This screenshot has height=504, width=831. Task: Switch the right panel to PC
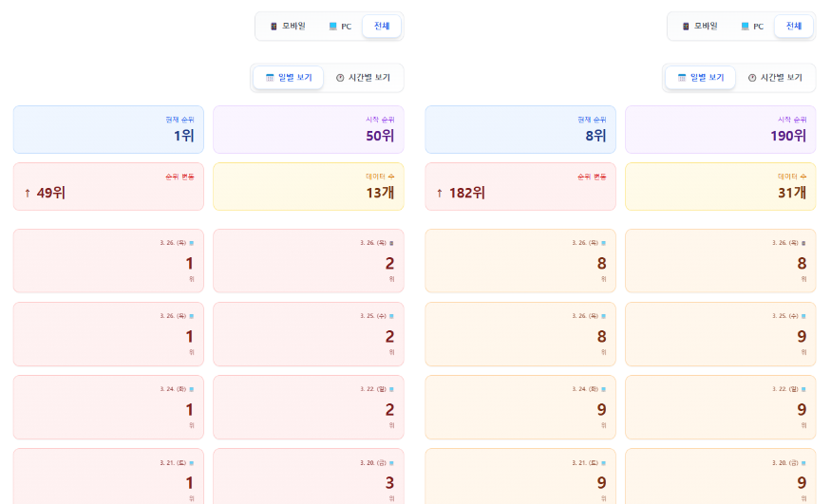[752, 26]
